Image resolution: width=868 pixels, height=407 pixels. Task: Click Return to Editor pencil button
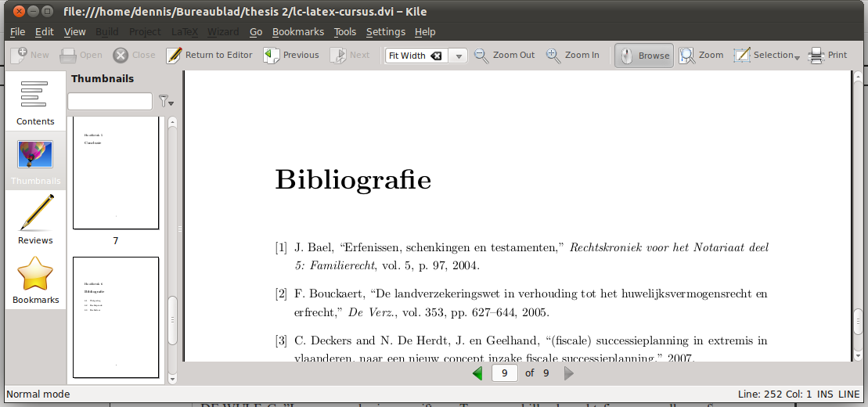tap(209, 55)
